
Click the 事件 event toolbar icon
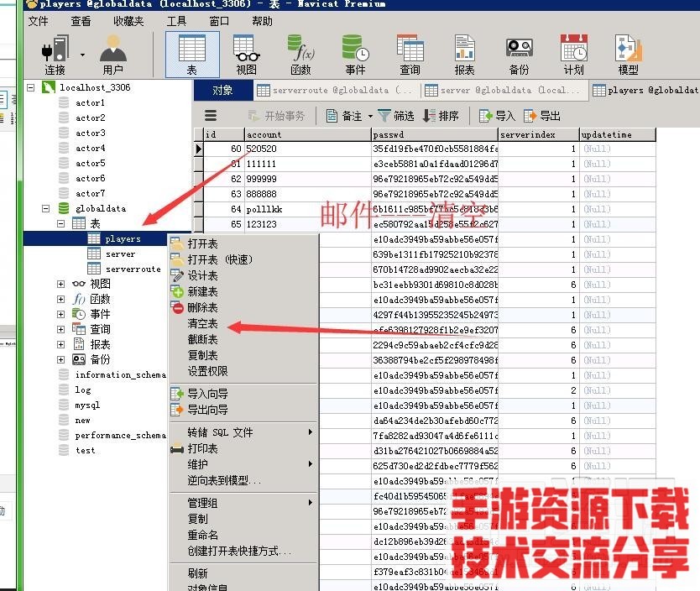[354, 55]
